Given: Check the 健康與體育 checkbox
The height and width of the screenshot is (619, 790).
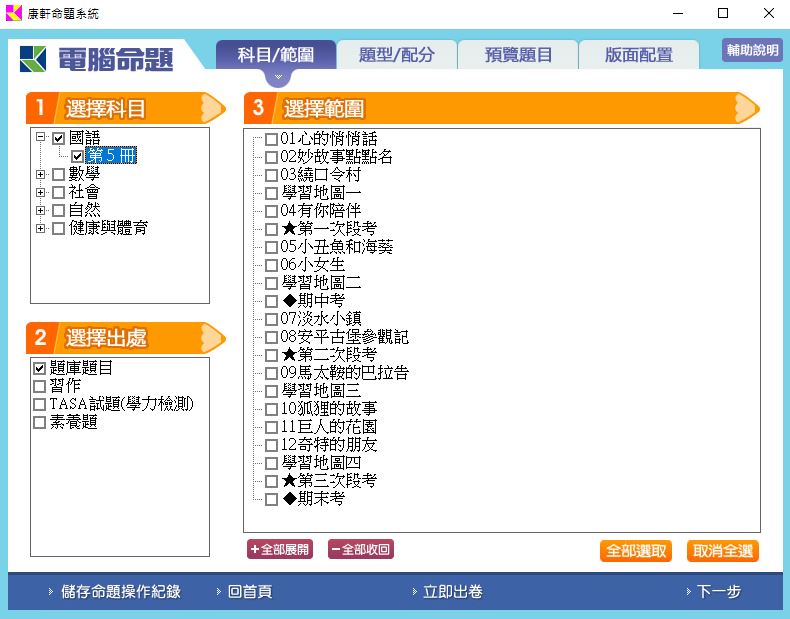Looking at the screenshot, I should (x=58, y=229).
